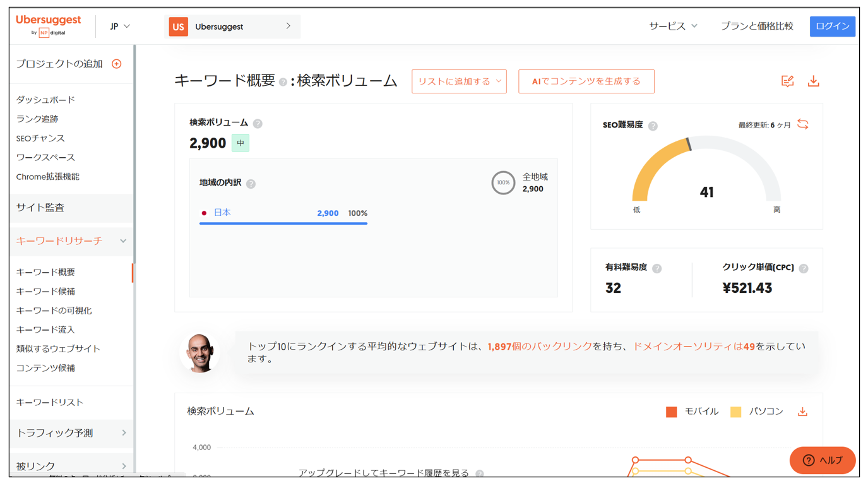Click the ドメインオーソリティは49 text
The image size is (868, 481).
(x=694, y=347)
